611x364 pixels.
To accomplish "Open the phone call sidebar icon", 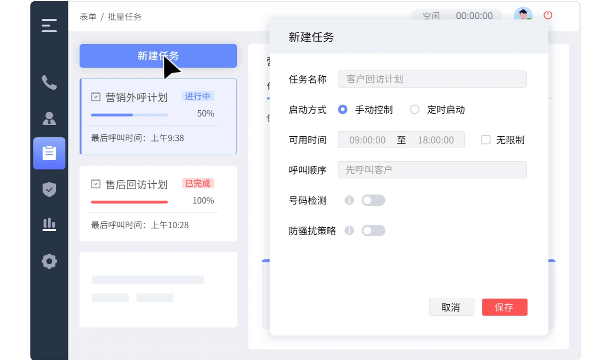I will [x=49, y=82].
